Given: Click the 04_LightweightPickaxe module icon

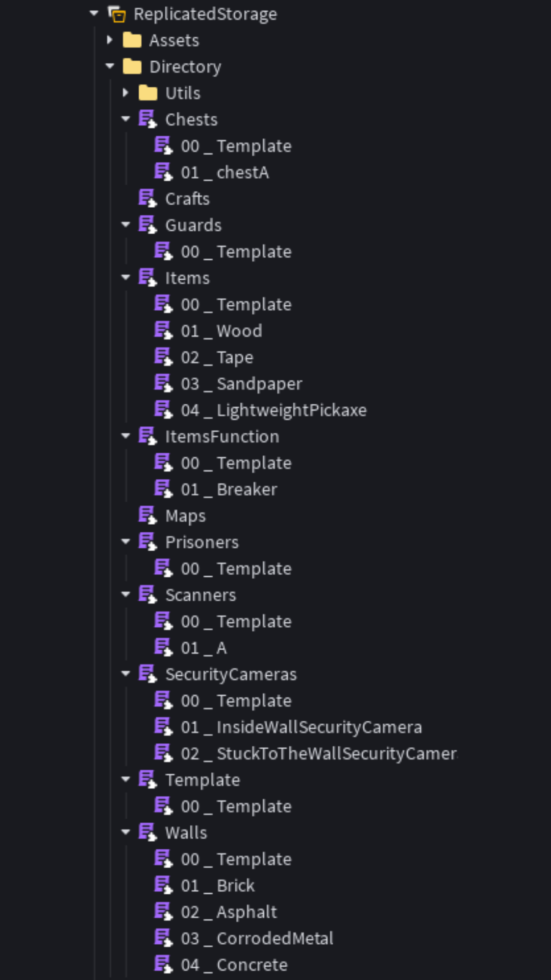Looking at the screenshot, I should tap(163, 410).
